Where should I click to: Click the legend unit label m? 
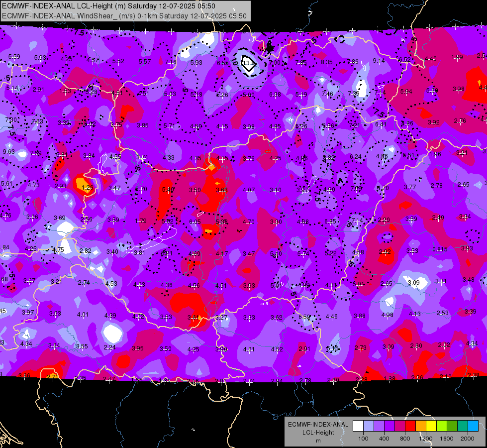click(x=318, y=441)
